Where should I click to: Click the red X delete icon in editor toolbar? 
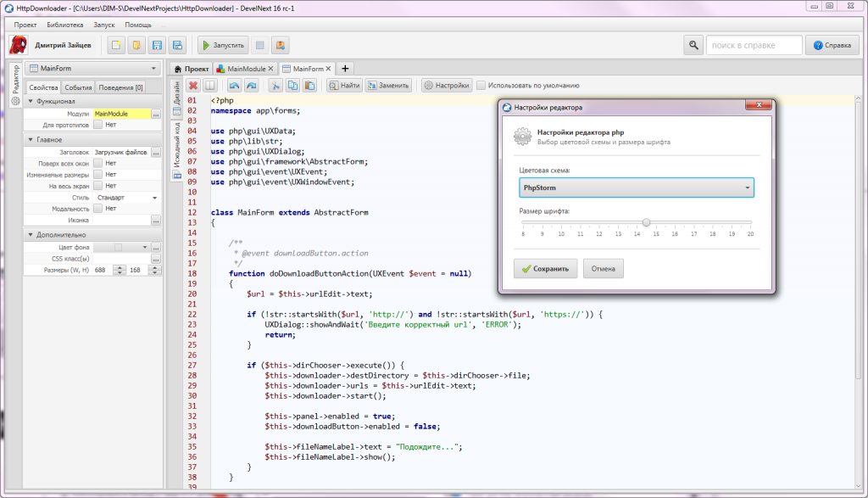pos(193,86)
